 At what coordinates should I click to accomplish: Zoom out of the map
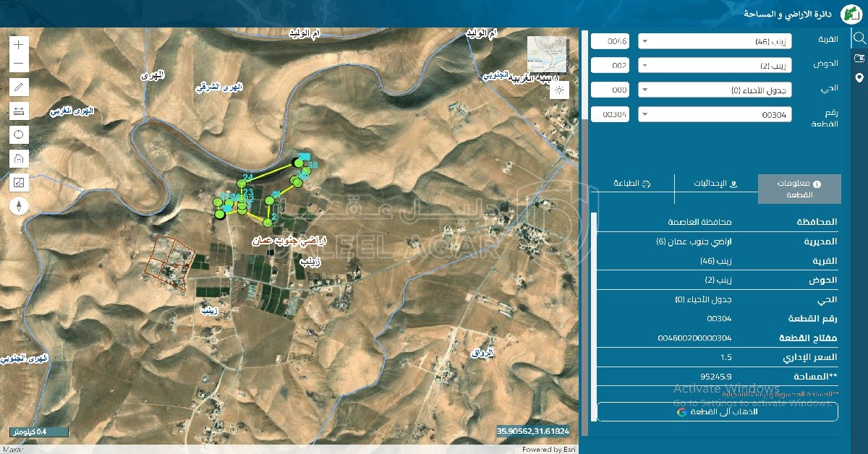pyautogui.click(x=19, y=64)
